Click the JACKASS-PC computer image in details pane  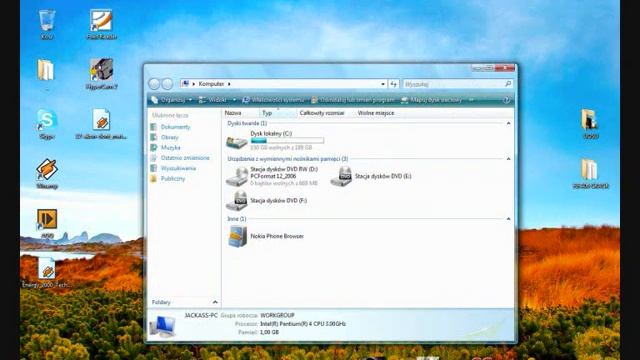[x=163, y=326]
